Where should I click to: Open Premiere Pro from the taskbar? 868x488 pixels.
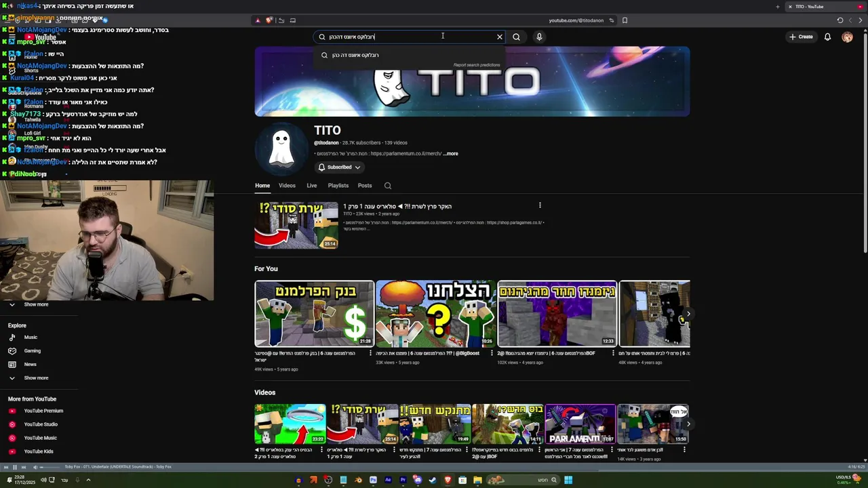pyautogui.click(x=403, y=481)
